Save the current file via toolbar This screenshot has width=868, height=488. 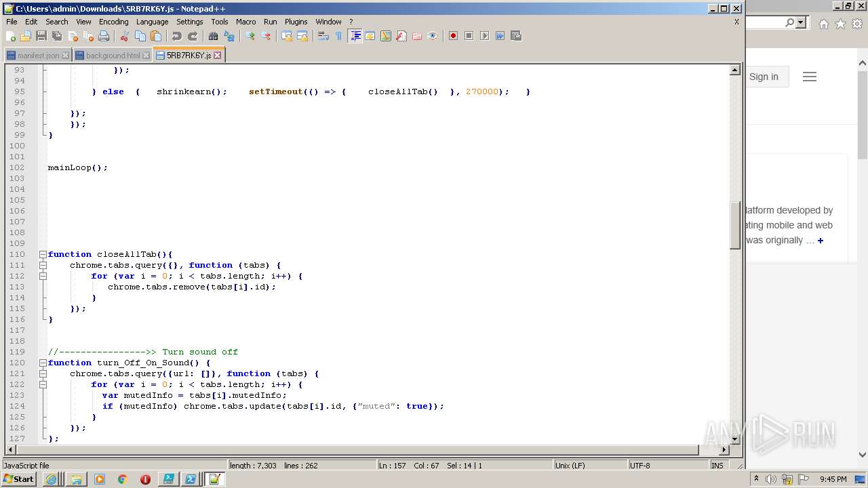(x=41, y=36)
